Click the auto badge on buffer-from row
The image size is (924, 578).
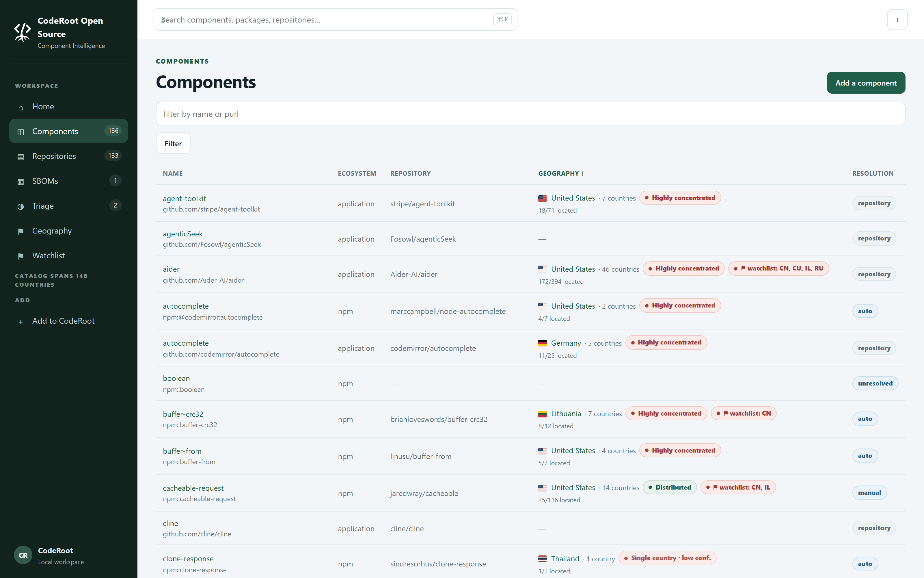click(865, 456)
